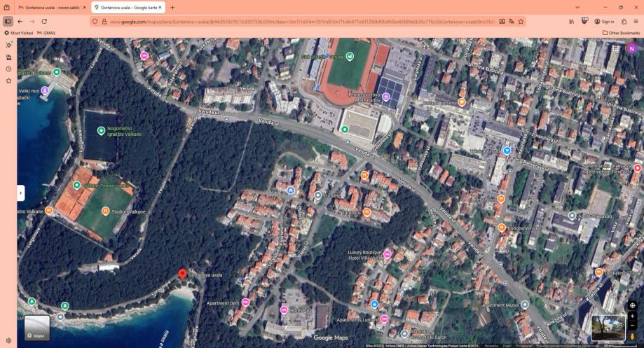Click the install app icon in the address bar

tap(502, 21)
